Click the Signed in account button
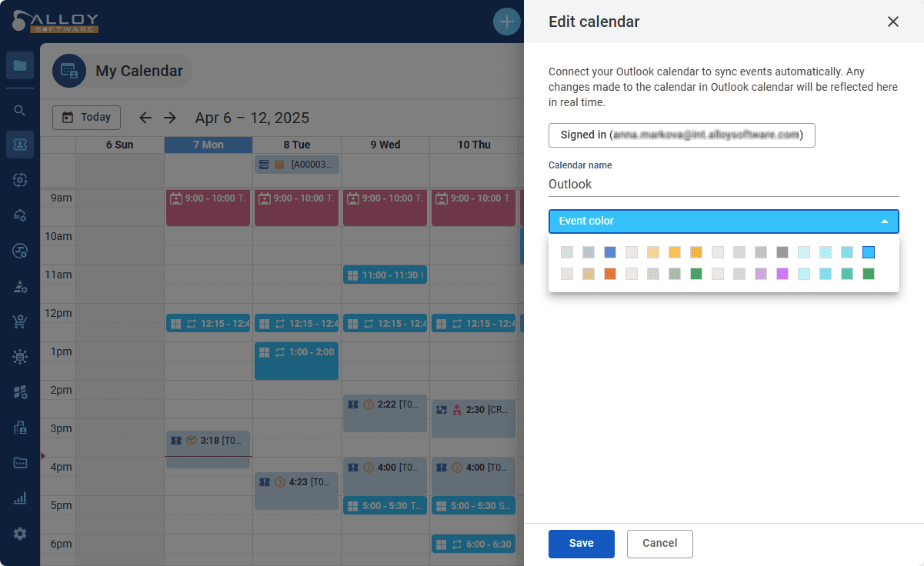The height and width of the screenshot is (566, 924). 682,135
